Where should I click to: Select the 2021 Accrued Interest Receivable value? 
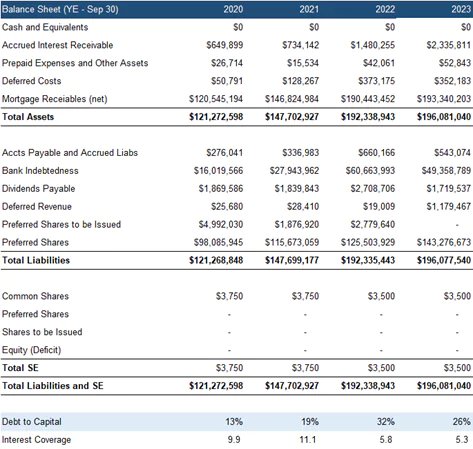click(301, 45)
